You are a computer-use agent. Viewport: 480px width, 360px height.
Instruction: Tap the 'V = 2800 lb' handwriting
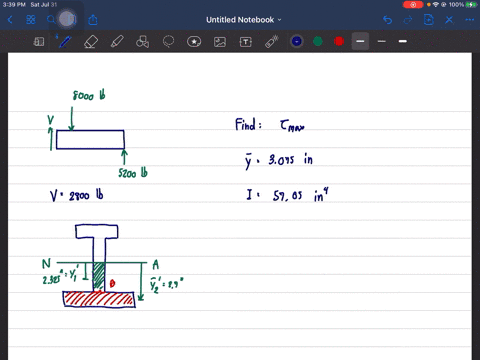[x=77, y=195]
